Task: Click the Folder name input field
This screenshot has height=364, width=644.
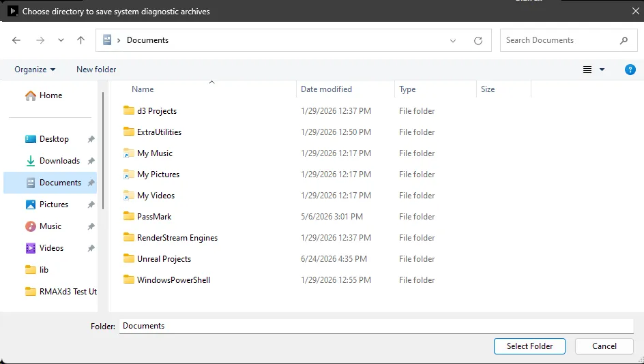Action: pos(376,326)
